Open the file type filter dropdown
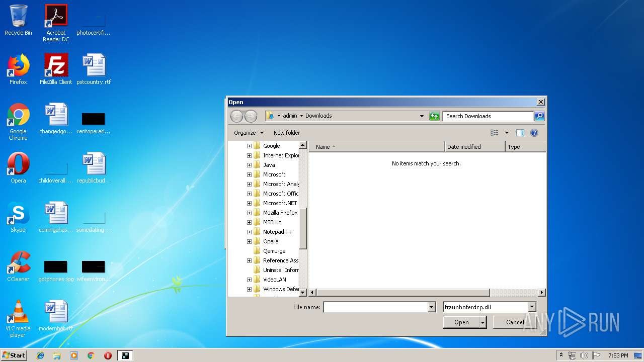The width and height of the screenshot is (644, 362). click(x=532, y=307)
